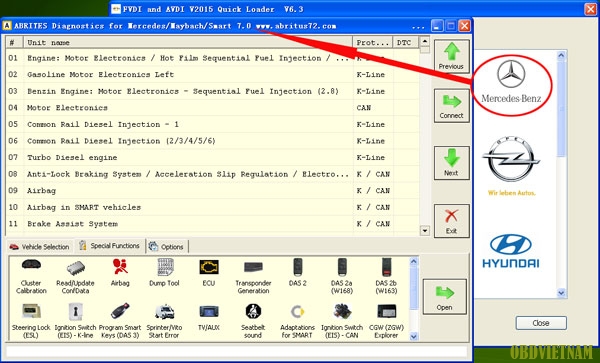Image resolution: width=600 pixels, height=363 pixels.
Task: Launch the Airbag special function
Action: pos(120,272)
